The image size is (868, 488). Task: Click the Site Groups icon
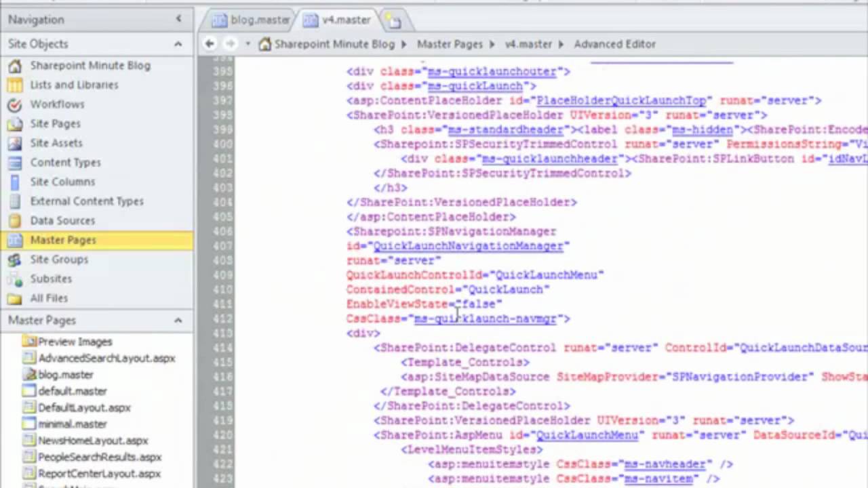[x=14, y=260]
